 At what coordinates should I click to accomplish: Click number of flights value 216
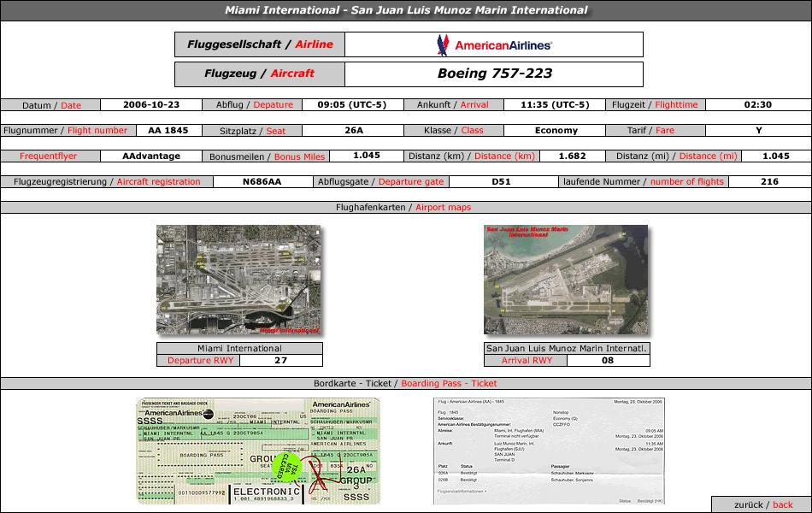(769, 182)
